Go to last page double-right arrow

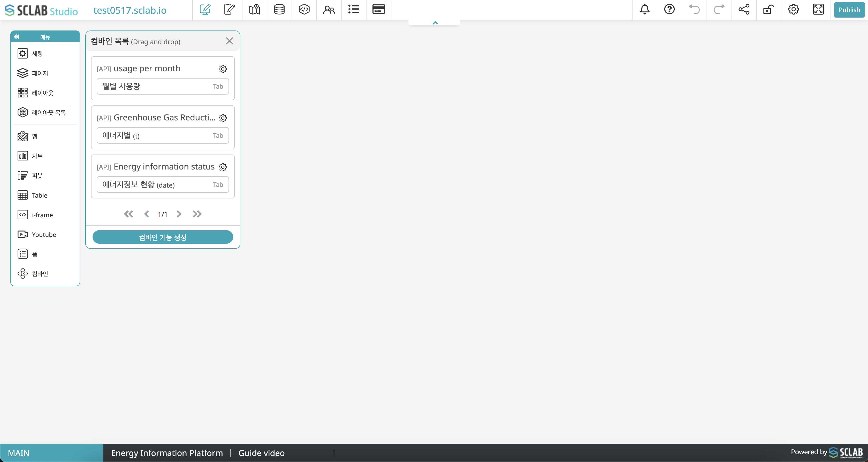pyautogui.click(x=197, y=214)
